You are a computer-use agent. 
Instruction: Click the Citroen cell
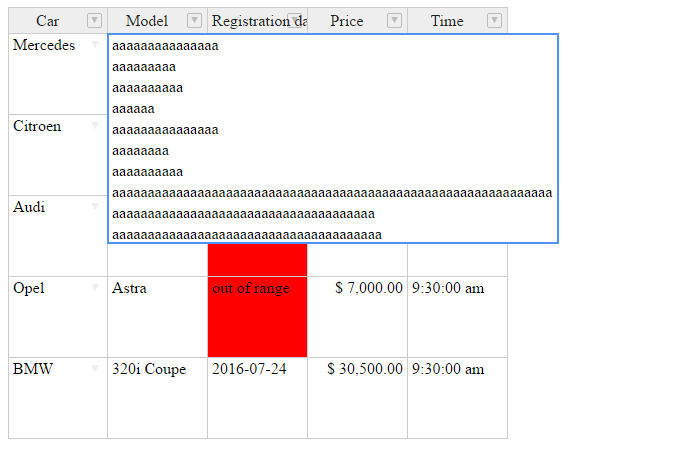[58, 155]
